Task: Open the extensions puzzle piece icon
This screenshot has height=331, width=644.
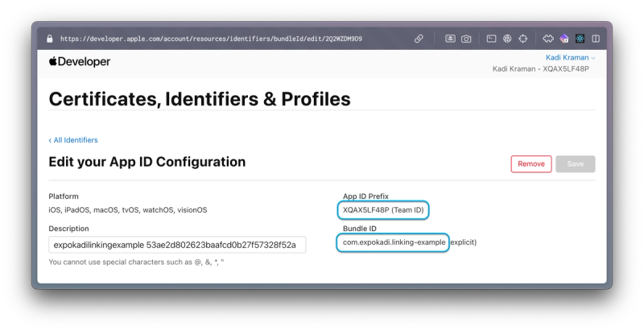Action: (x=548, y=39)
